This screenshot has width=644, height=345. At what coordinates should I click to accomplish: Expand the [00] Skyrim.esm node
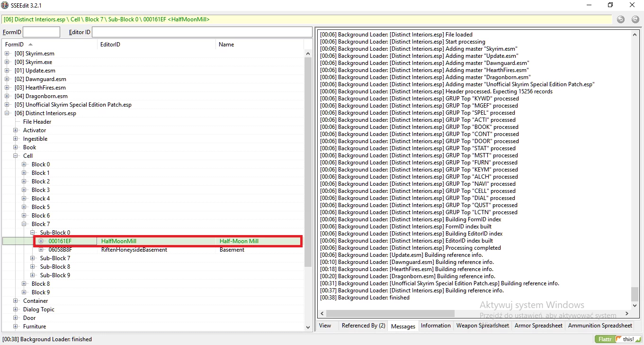pos(7,54)
